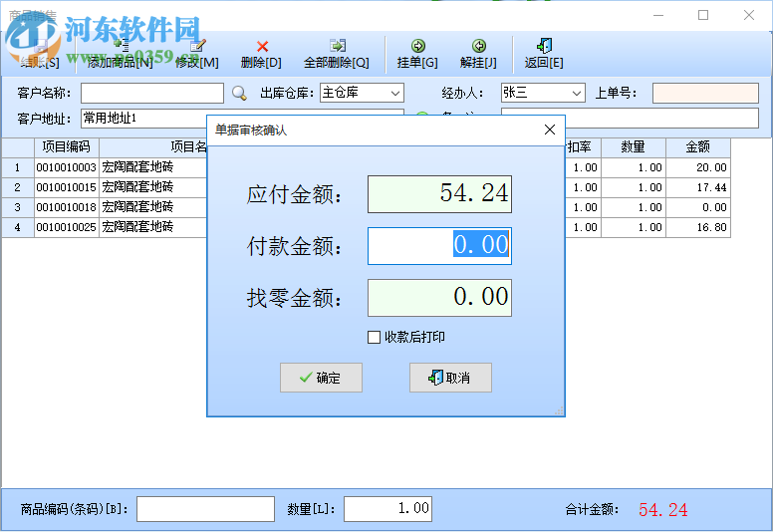Click row number 1 header cell

point(18,167)
